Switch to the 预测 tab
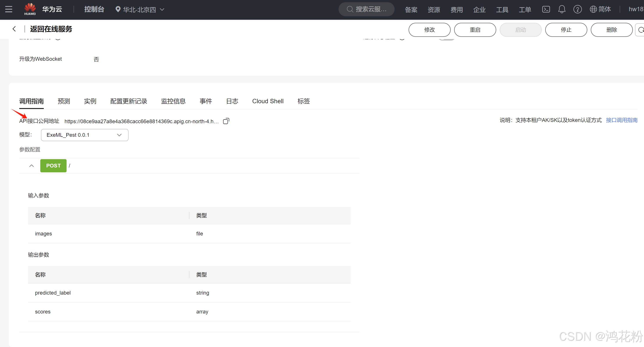644x347 pixels. coord(64,101)
